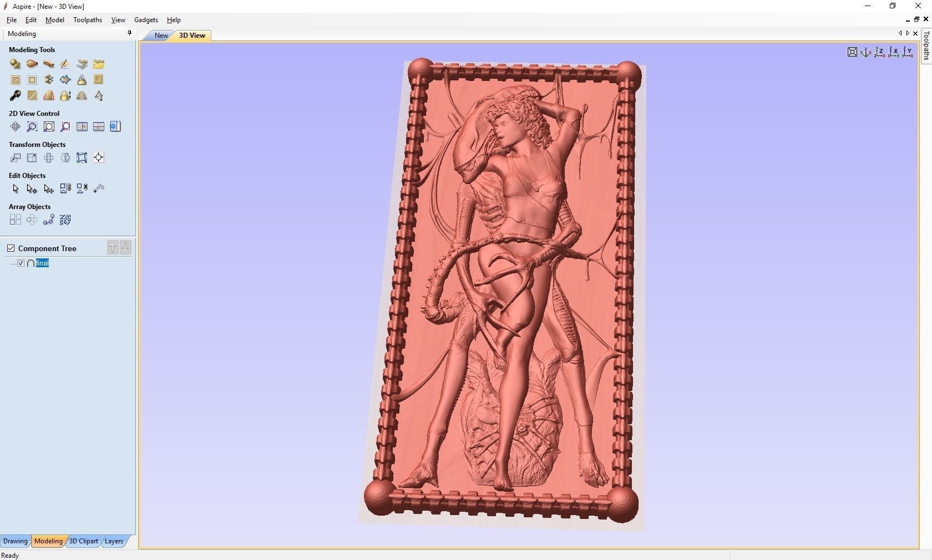Select the Distort Object warped square icon
This screenshot has width=932, height=560.
point(82,157)
